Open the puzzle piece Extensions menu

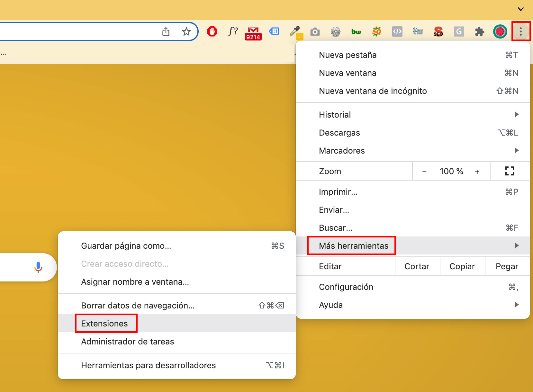pos(480,31)
